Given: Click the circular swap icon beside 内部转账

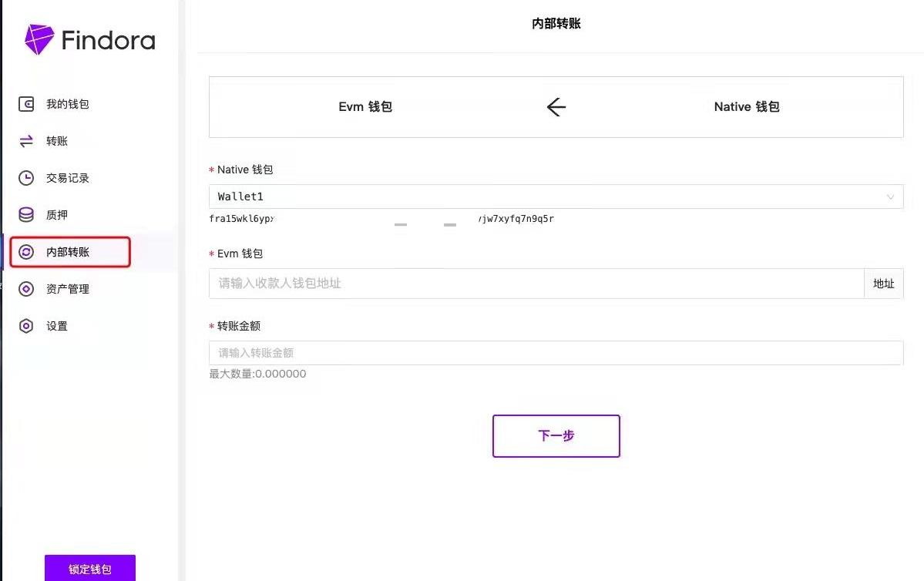Looking at the screenshot, I should pos(26,252).
